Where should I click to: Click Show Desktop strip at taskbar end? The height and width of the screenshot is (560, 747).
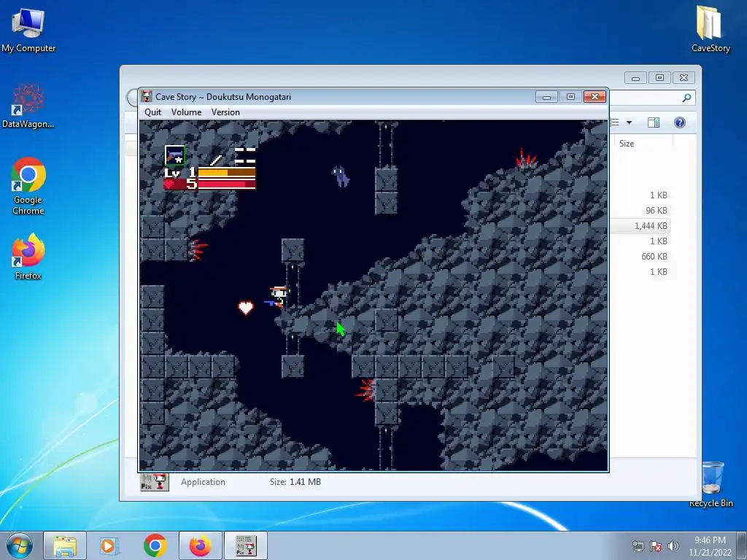point(742,545)
